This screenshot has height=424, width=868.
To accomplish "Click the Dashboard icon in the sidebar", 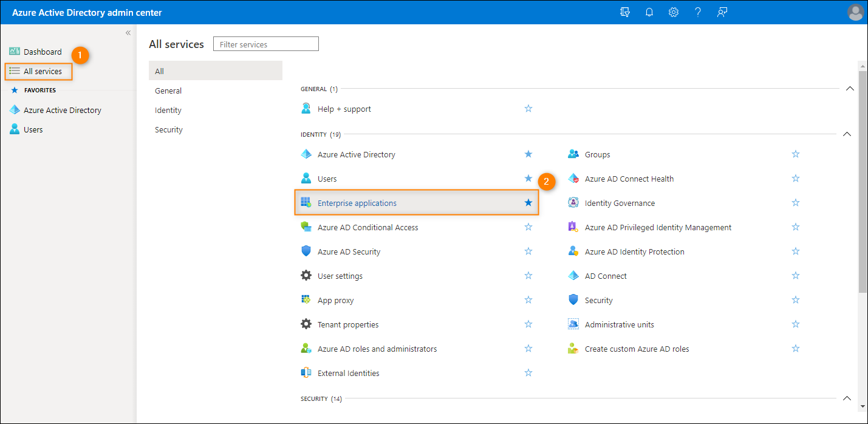I will [x=15, y=52].
